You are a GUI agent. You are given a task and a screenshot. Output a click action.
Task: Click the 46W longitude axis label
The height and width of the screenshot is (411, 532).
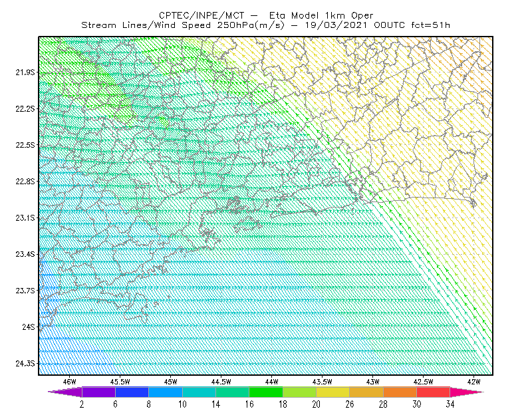point(70,382)
